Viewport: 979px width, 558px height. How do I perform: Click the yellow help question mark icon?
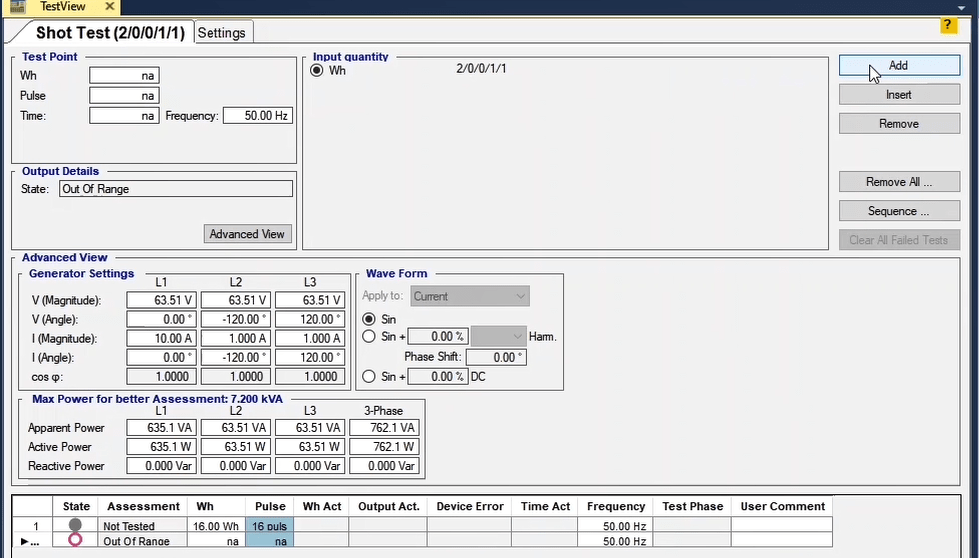click(949, 25)
